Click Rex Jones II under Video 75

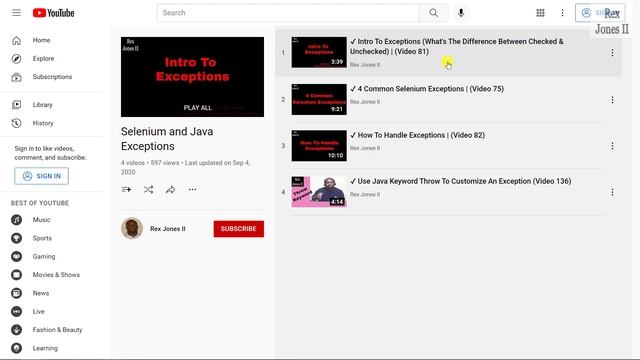click(365, 102)
